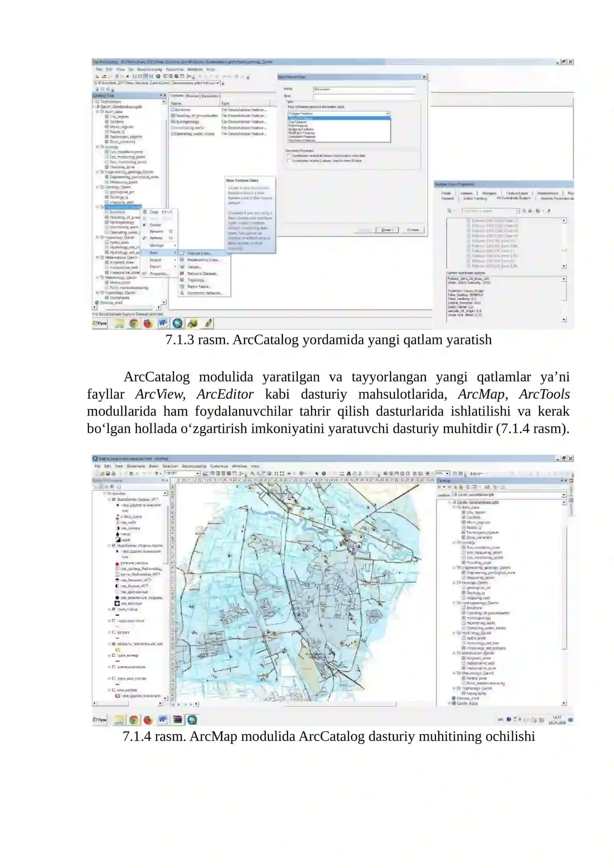Viewport: 614px width, 868px height.
Task: Click the Topology icon in New submenu
Action: point(182,280)
